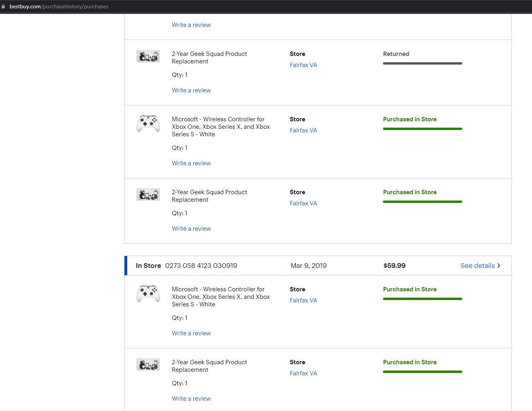
Task: Open the Mar 9 order's Wireless Controller product title
Action: [x=220, y=297]
